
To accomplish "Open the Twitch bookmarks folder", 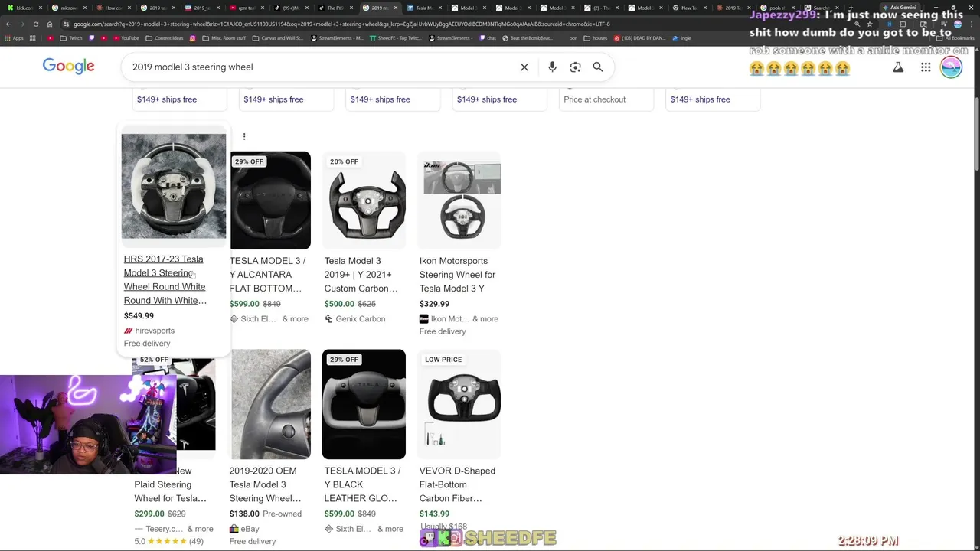I will [70, 38].
